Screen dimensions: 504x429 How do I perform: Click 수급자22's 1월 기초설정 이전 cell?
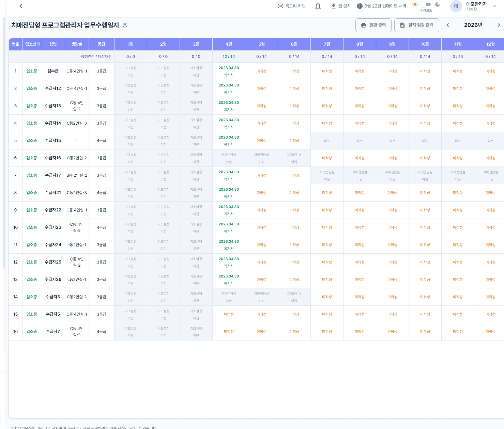131,210
